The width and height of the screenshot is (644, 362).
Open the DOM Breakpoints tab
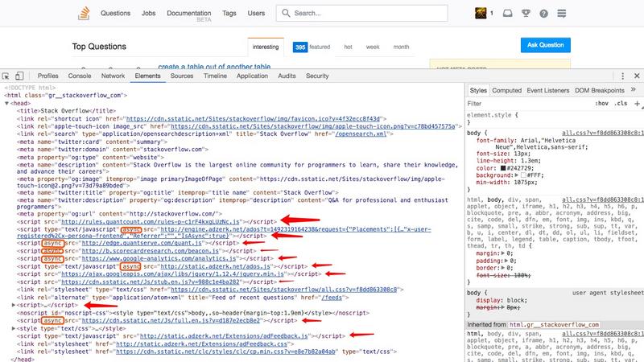599,90
